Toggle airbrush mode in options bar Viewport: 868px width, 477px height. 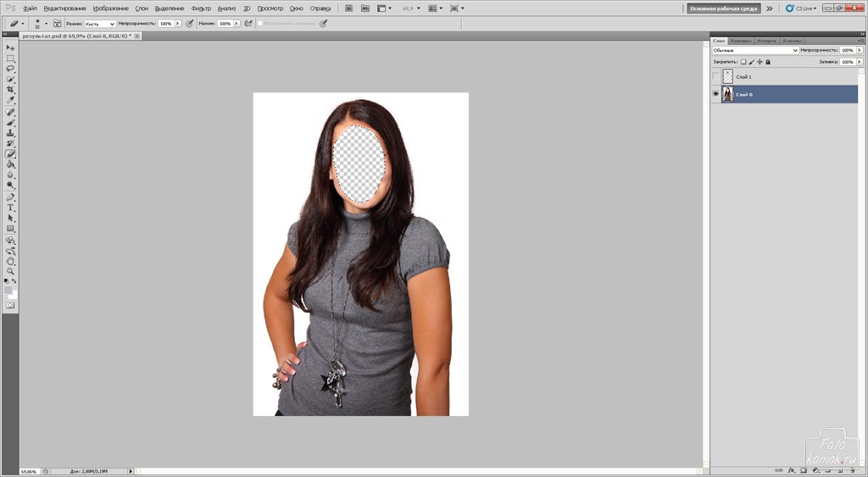[x=248, y=24]
